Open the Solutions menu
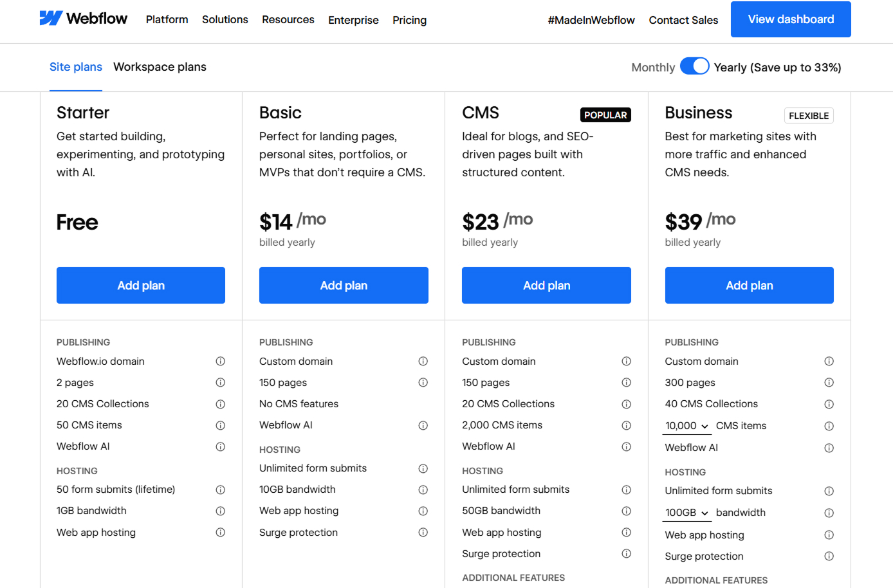 coord(225,19)
